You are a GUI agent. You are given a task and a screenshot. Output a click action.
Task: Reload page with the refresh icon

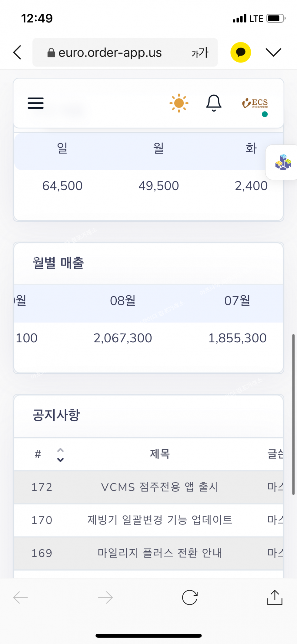(190, 598)
